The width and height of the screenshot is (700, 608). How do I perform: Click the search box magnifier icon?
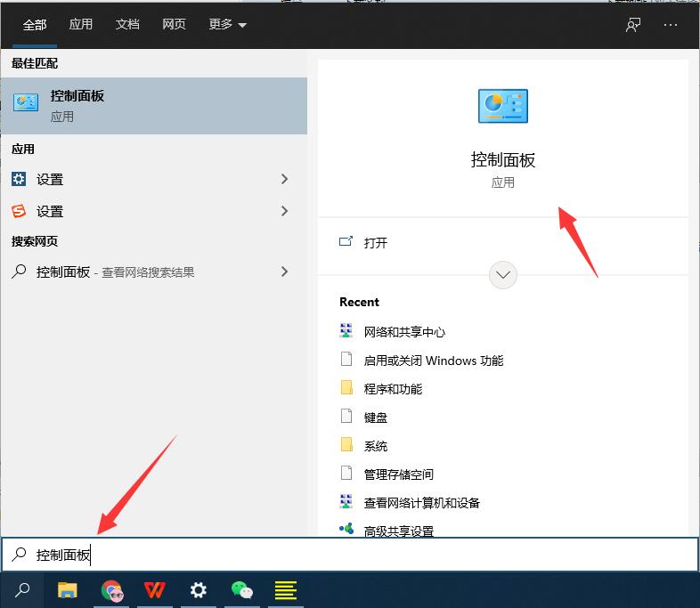pyautogui.click(x=19, y=554)
